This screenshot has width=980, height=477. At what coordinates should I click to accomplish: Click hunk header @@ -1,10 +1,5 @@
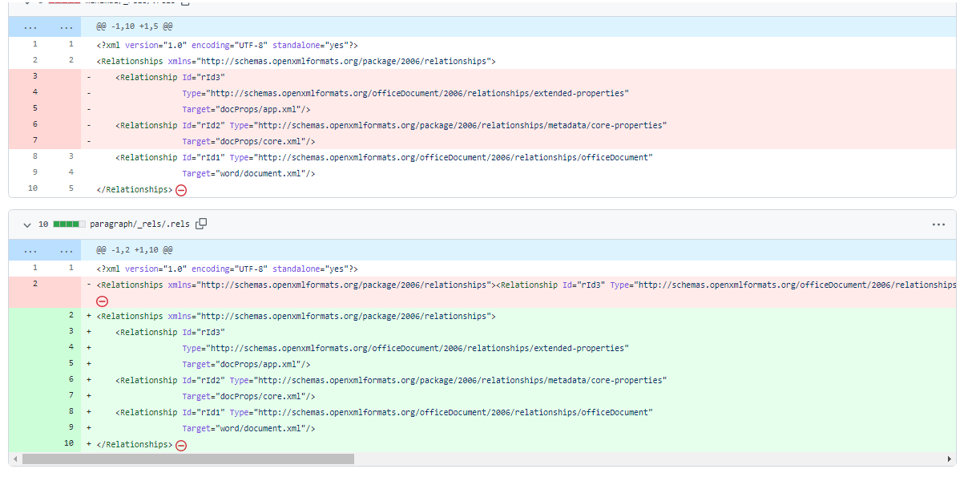pos(135,26)
